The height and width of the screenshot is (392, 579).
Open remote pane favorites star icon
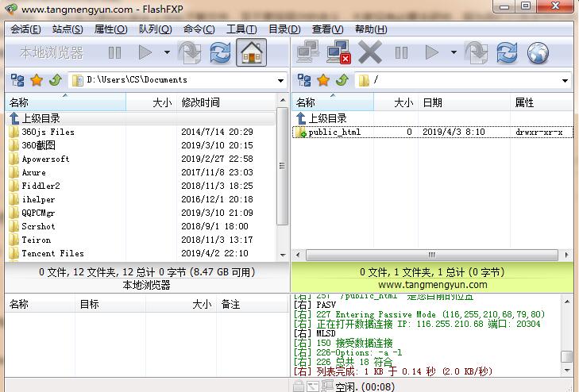[323, 80]
